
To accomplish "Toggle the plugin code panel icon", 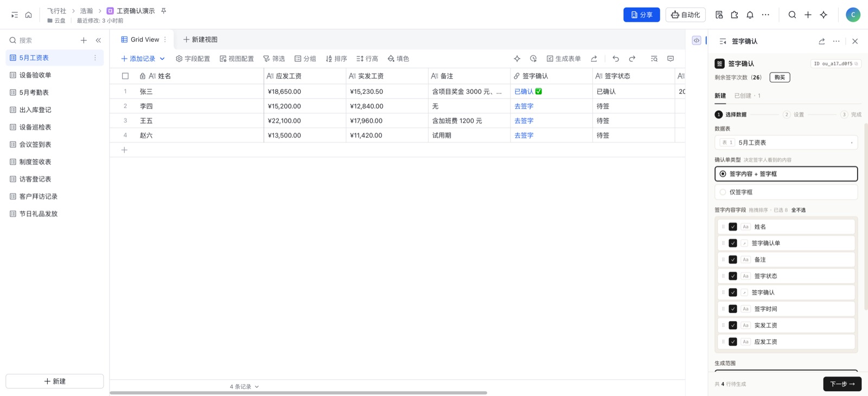I will tap(697, 40).
